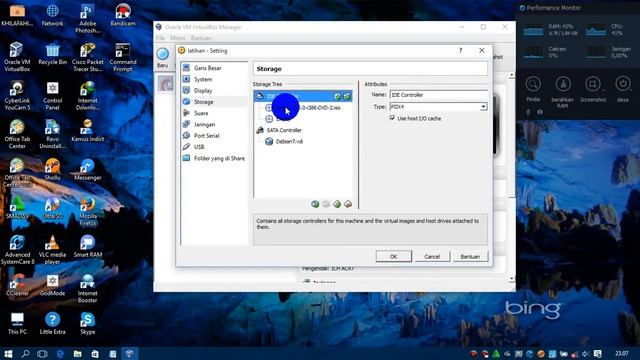
Task: Open File Explorer from taskbar
Action: pyautogui.click(x=78, y=353)
